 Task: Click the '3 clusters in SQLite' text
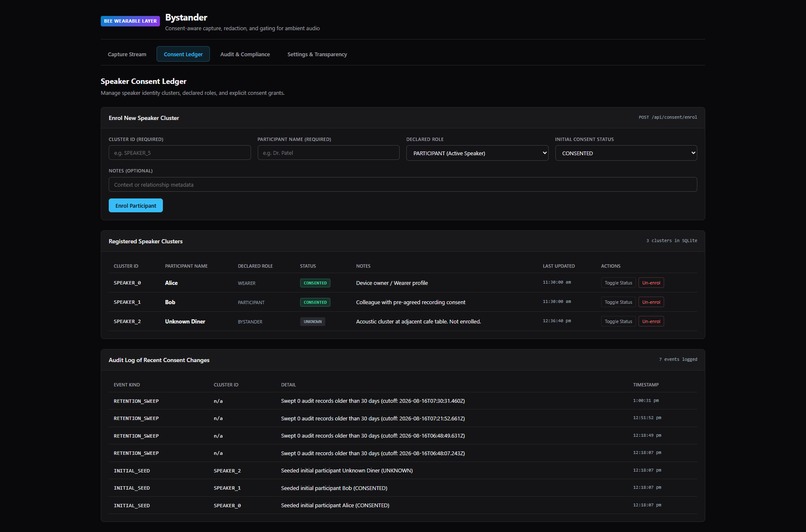671,241
